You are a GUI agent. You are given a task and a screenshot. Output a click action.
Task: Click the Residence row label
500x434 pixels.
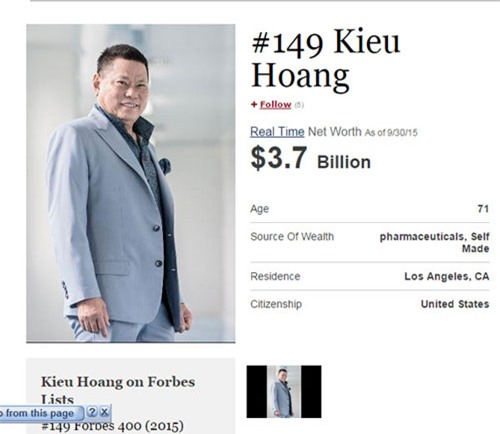click(x=275, y=276)
